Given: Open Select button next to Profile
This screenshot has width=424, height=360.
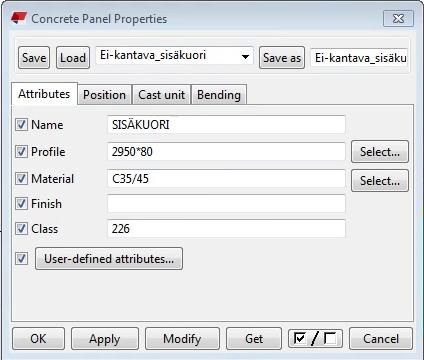Looking at the screenshot, I should pyautogui.click(x=380, y=152).
